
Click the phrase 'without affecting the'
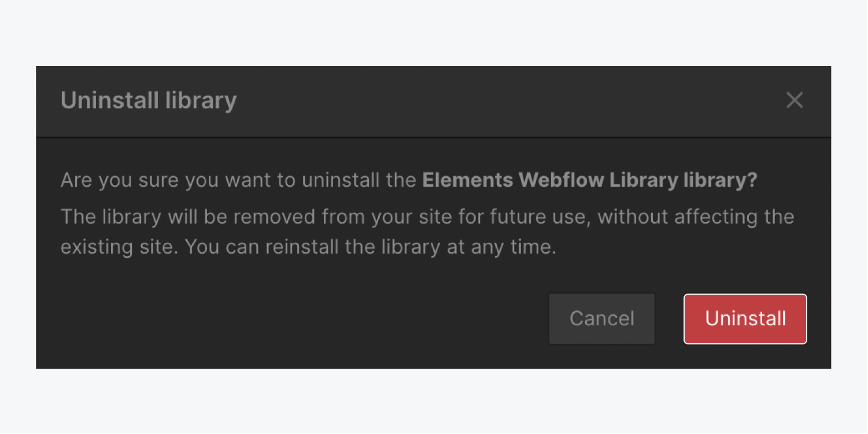(696, 217)
